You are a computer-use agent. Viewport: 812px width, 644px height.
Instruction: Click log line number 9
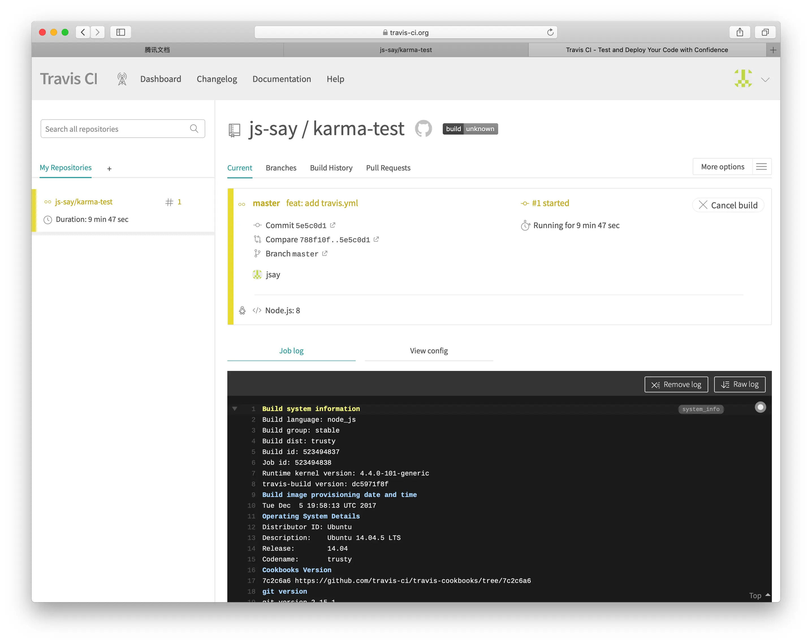(253, 495)
